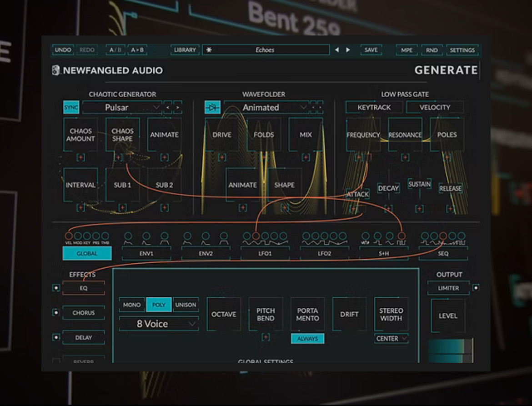The image size is (532, 406).
Task: Click the asterisk icon beside preset name
Action: coord(209,50)
